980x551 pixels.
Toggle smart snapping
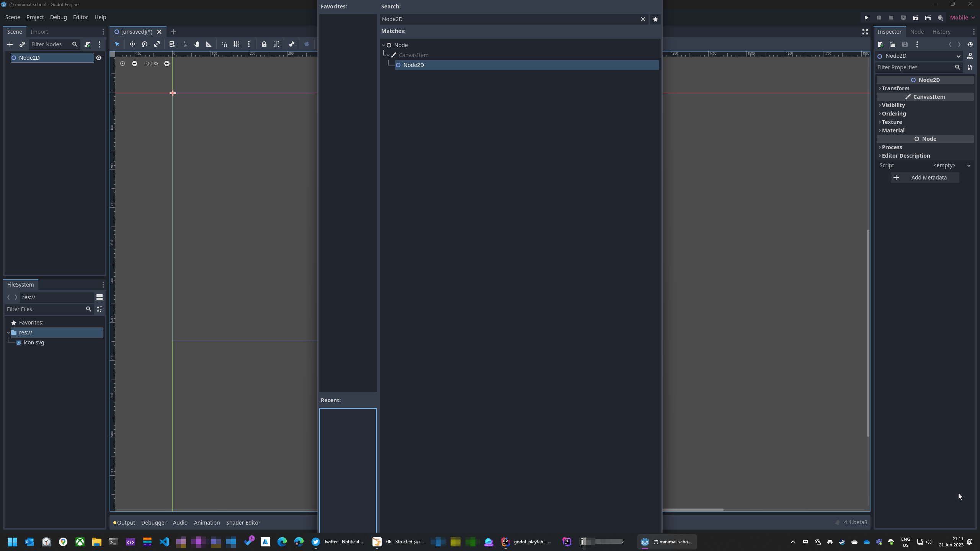224,44
